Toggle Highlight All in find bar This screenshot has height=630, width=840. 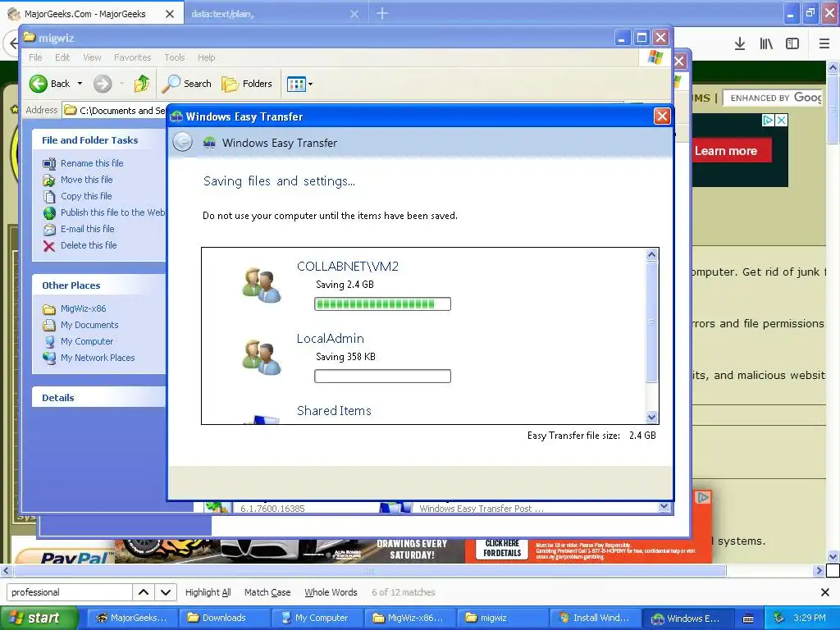point(208,592)
